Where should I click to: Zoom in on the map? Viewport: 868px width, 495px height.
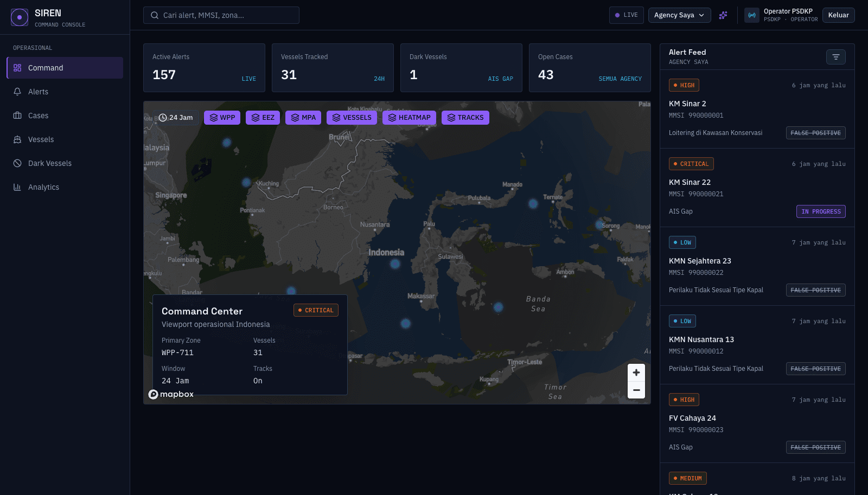pyautogui.click(x=636, y=372)
